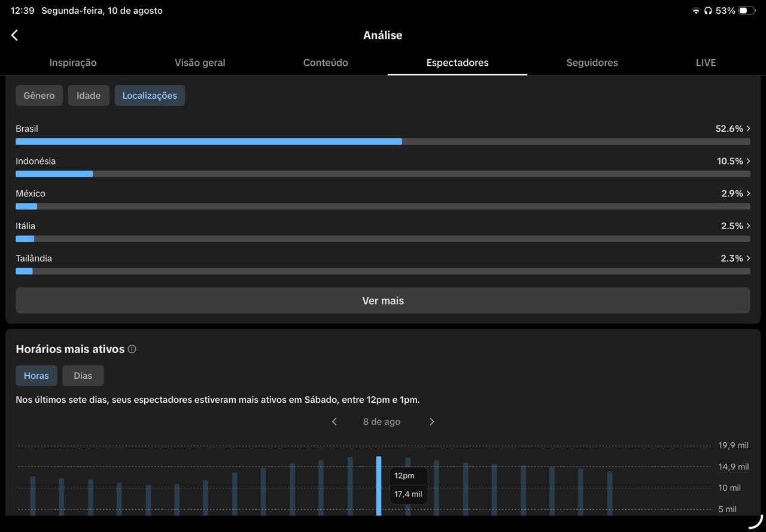
Task: Tap the Análise page title
Action: point(383,35)
